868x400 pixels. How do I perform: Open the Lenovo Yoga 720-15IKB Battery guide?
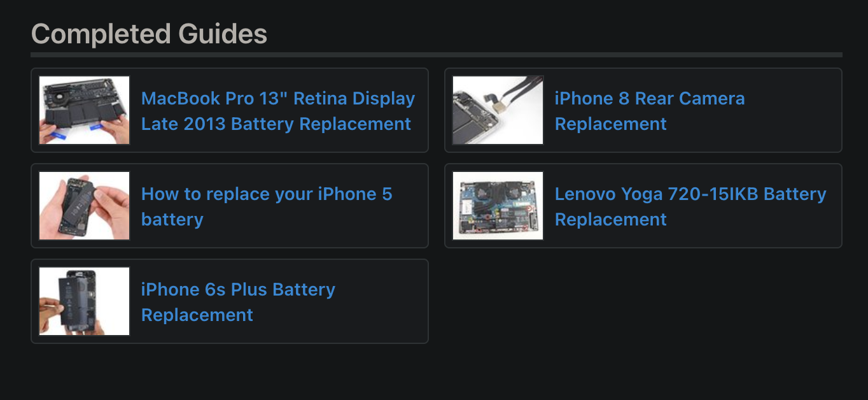[690, 206]
